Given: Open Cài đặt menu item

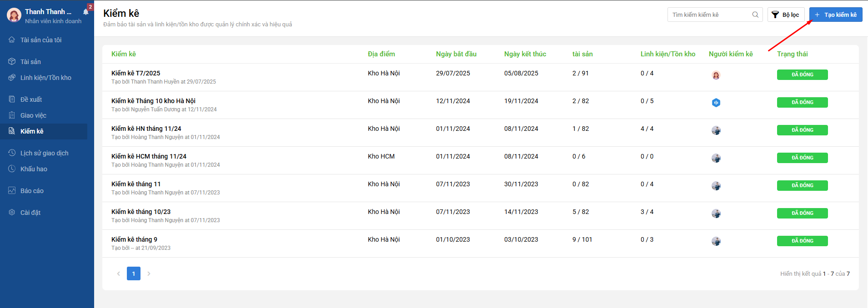Looking at the screenshot, I should 44,212.
